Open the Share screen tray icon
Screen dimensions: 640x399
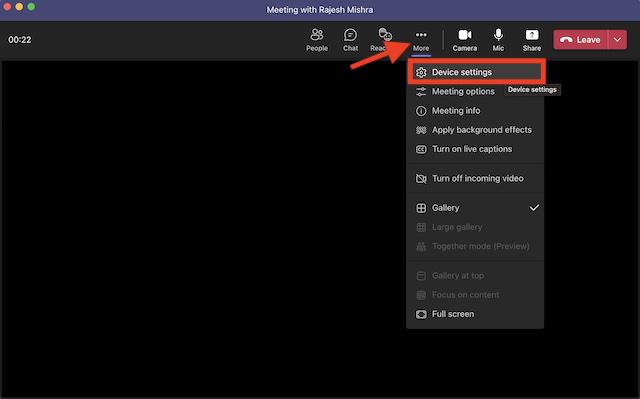[x=531, y=35]
